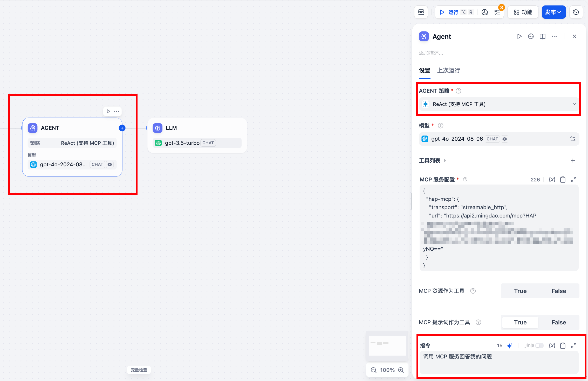This screenshot has width=588, height=381.
Task: Click the checklist icon with badge 3
Action: (x=497, y=12)
